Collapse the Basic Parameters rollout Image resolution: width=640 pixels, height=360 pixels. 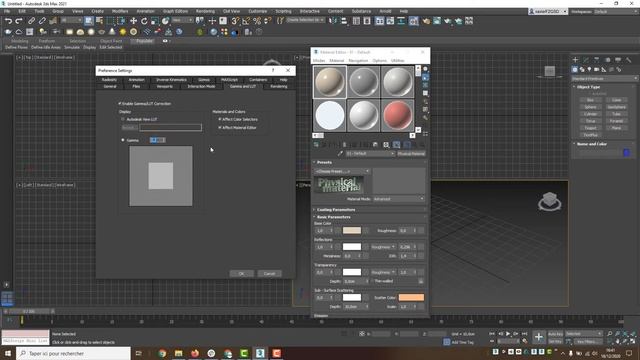(333, 217)
